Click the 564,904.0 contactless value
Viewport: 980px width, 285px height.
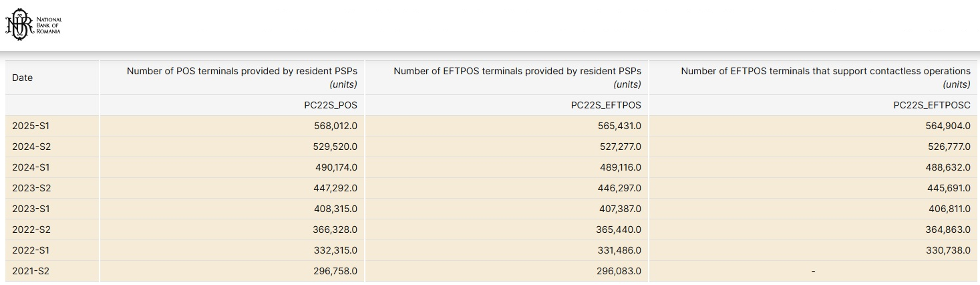coord(948,126)
